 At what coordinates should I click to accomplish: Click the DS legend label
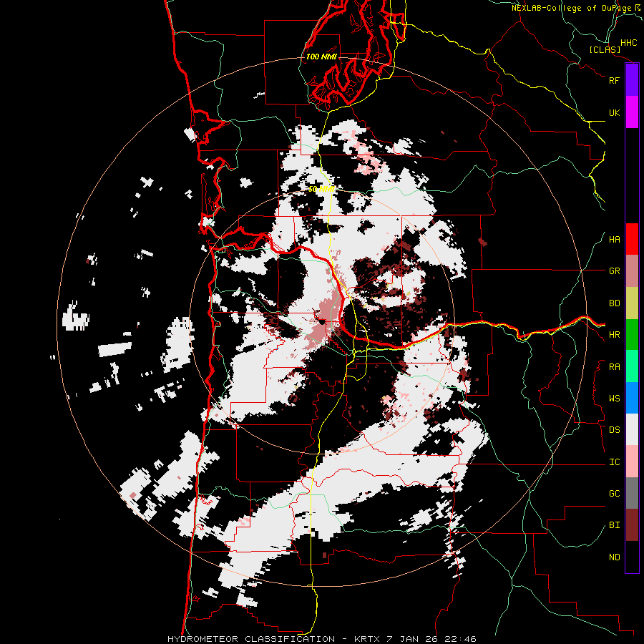coord(614,430)
